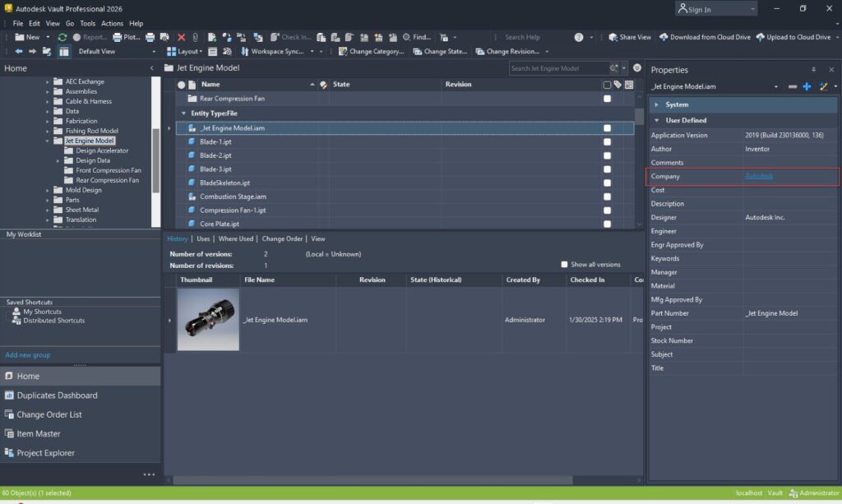Tick the checkbox for Blade-1.ipt row
The width and height of the screenshot is (842, 504).
click(607, 141)
